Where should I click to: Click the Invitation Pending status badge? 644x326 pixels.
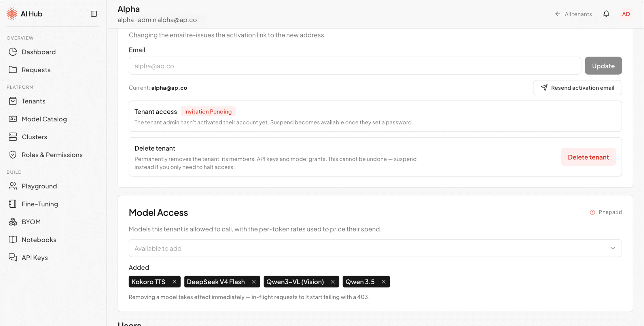pos(208,111)
